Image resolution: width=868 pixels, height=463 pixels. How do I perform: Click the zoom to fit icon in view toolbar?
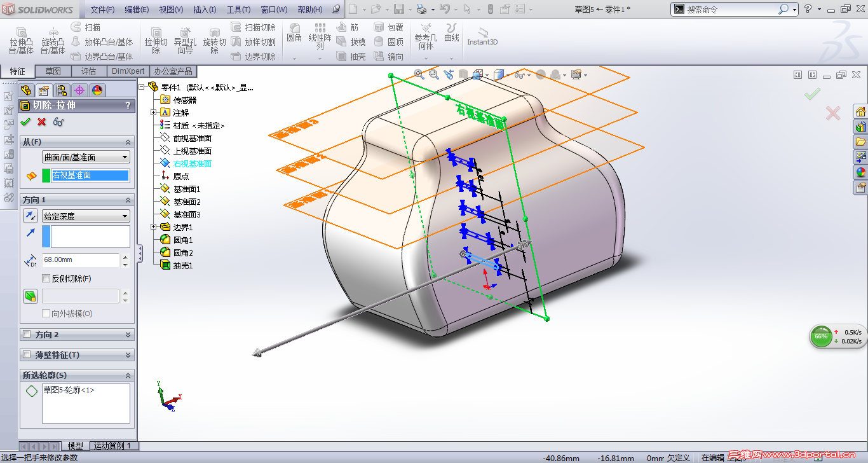pos(419,74)
